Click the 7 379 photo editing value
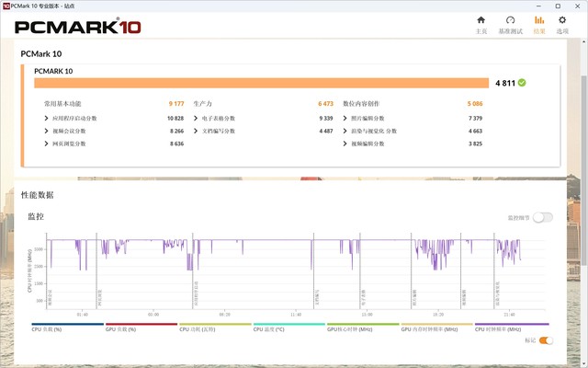 click(475, 119)
